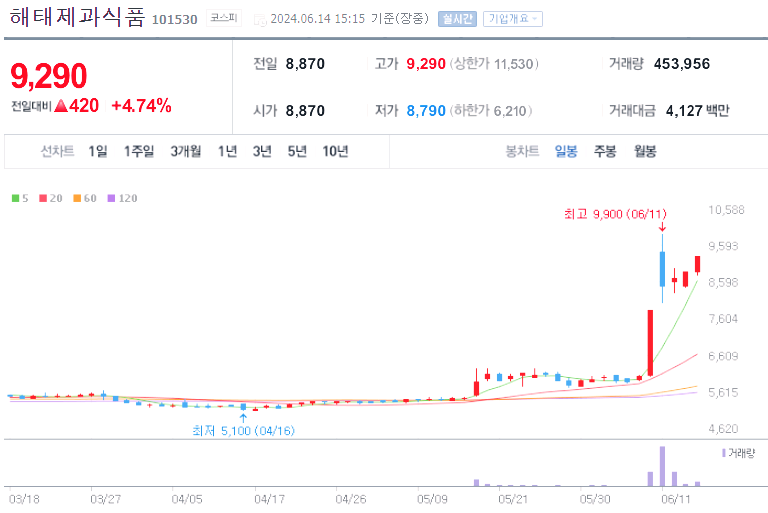Switch to 일봉 daily candle chart

pos(566,151)
